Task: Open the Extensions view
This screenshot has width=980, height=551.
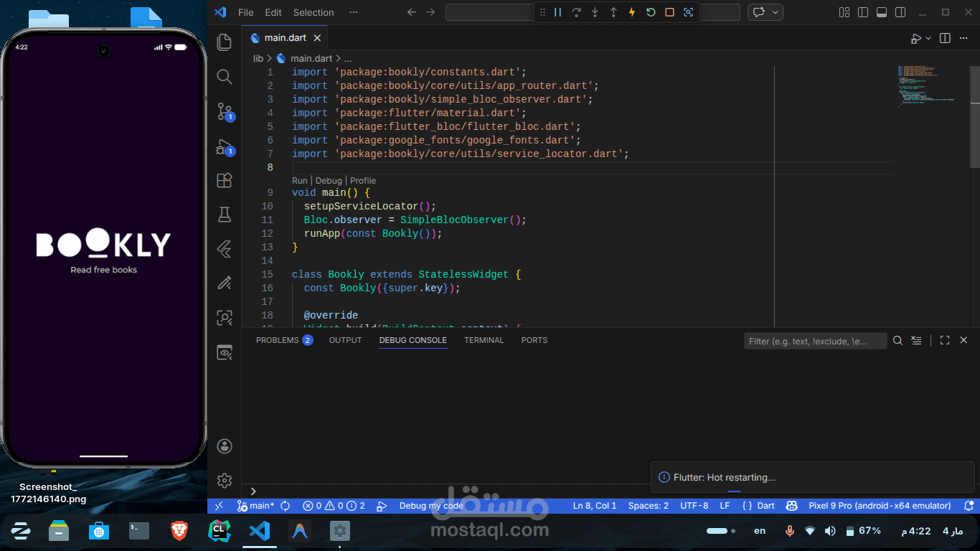Action: pyautogui.click(x=224, y=180)
